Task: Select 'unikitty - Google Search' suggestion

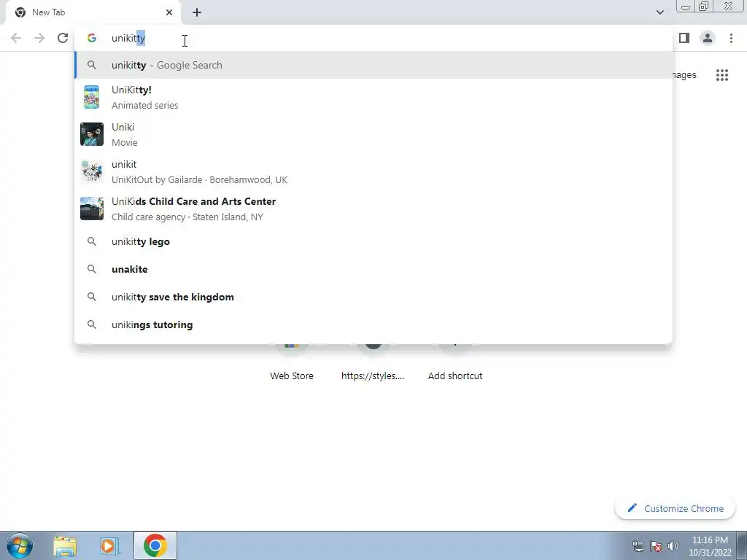Action: coord(373,65)
